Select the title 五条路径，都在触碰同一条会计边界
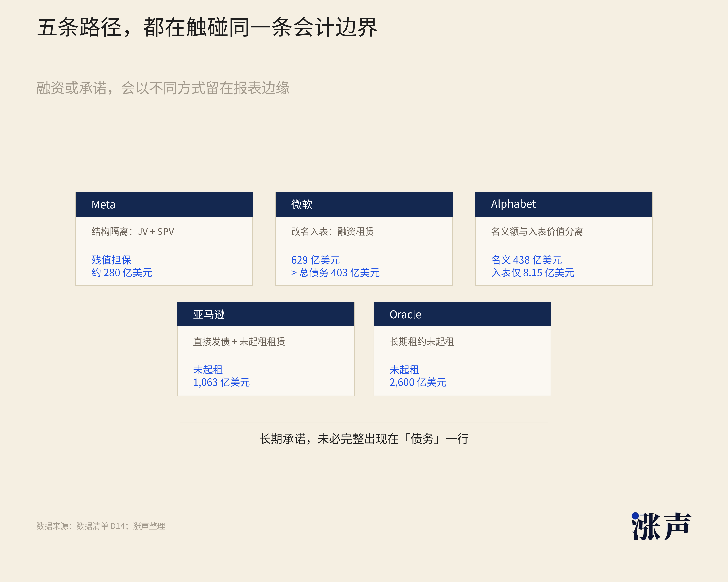This screenshot has width=728, height=582. pos(207,27)
